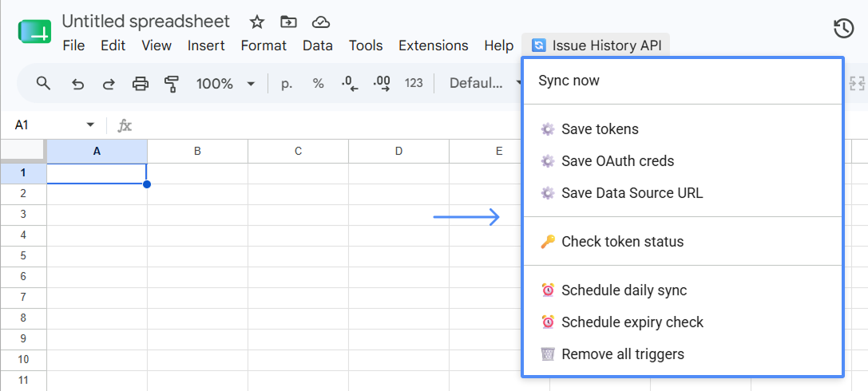Image resolution: width=868 pixels, height=391 pixels.
Task: Rename the Untitled spreadsheet title
Action: coord(145,21)
